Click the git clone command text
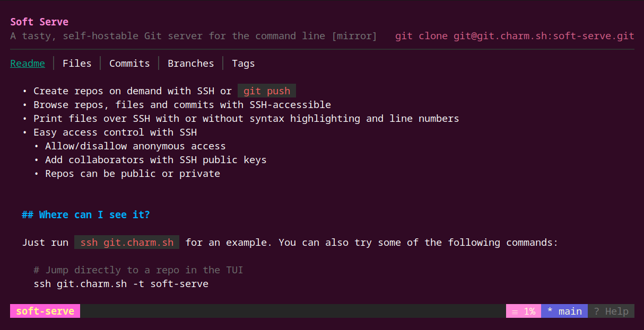644x330 pixels. (515, 36)
